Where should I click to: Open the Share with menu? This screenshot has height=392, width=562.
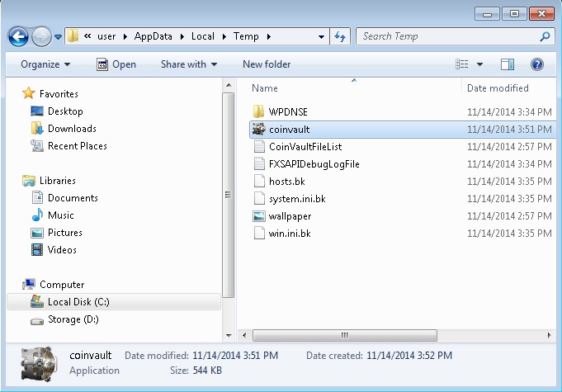point(189,64)
